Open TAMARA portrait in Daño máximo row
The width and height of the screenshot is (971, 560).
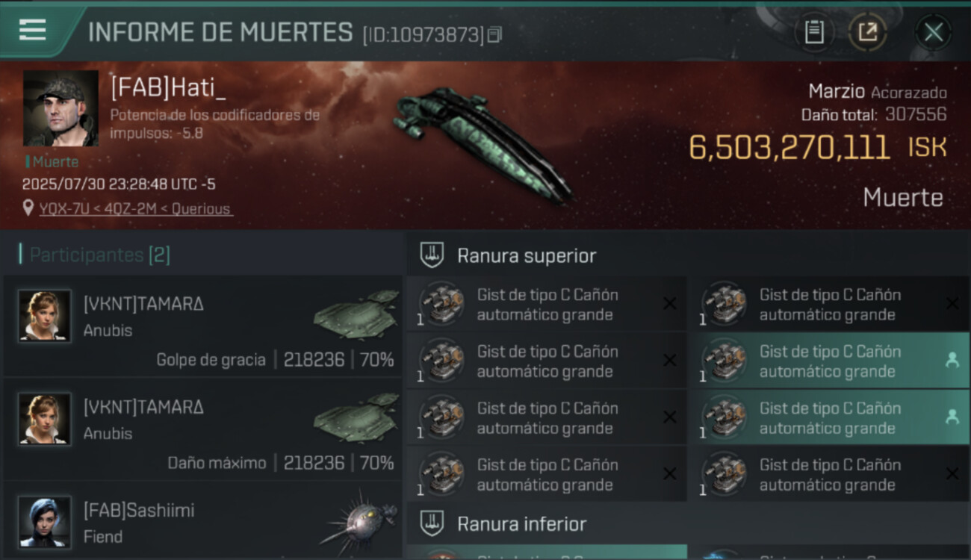(45, 419)
